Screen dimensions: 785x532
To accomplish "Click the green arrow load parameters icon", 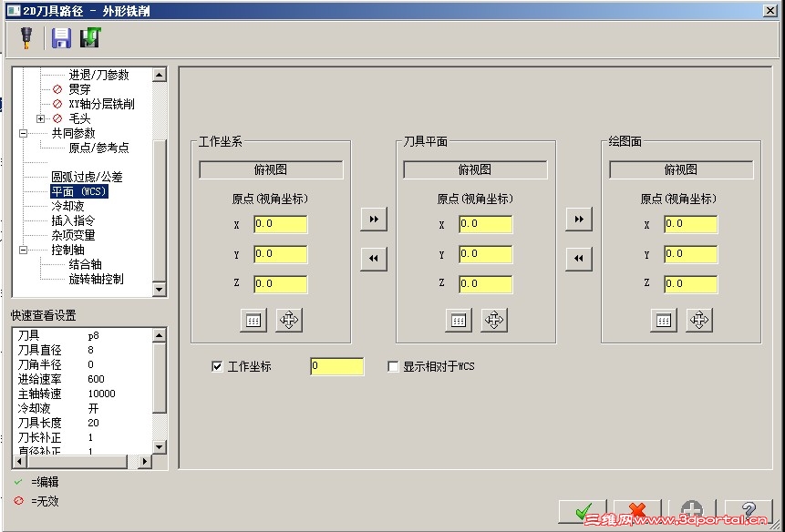I will pyautogui.click(x=90, y=37).
